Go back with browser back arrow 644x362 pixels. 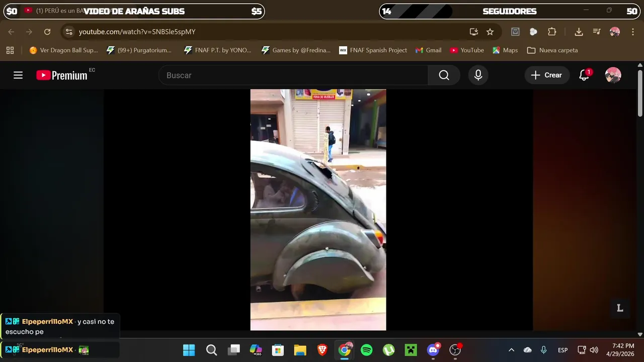coord(11,32)
